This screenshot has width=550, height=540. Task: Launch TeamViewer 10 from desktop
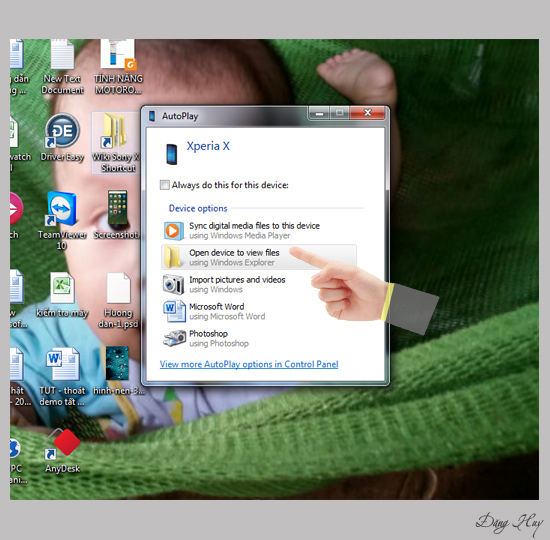[x=62, y=220]
